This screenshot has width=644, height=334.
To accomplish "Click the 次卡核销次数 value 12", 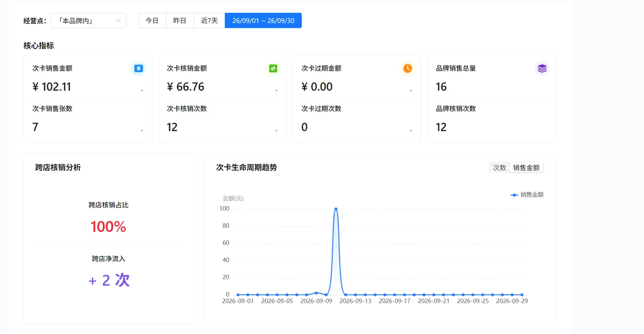I will 172,127.
